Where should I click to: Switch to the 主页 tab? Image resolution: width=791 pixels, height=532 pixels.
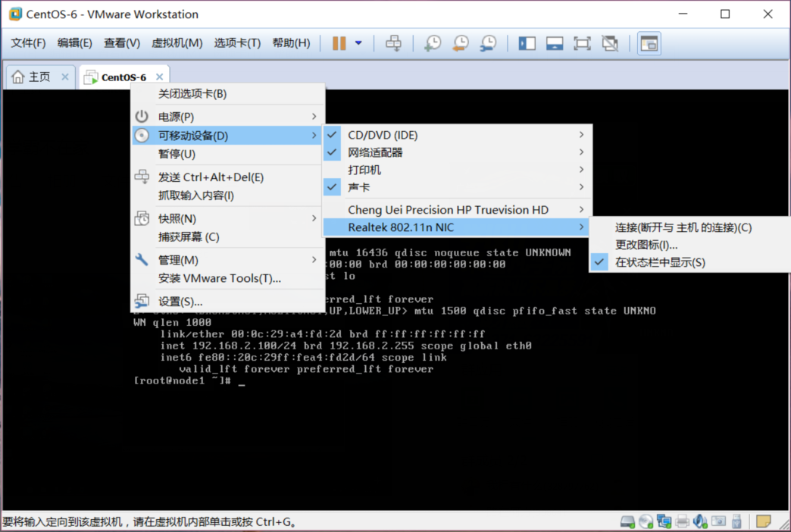pyautogui.click(x=40, y=77)
